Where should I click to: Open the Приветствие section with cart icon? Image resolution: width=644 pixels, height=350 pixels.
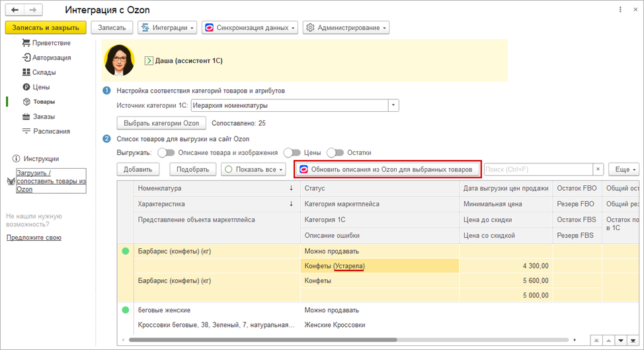point(46,43)
